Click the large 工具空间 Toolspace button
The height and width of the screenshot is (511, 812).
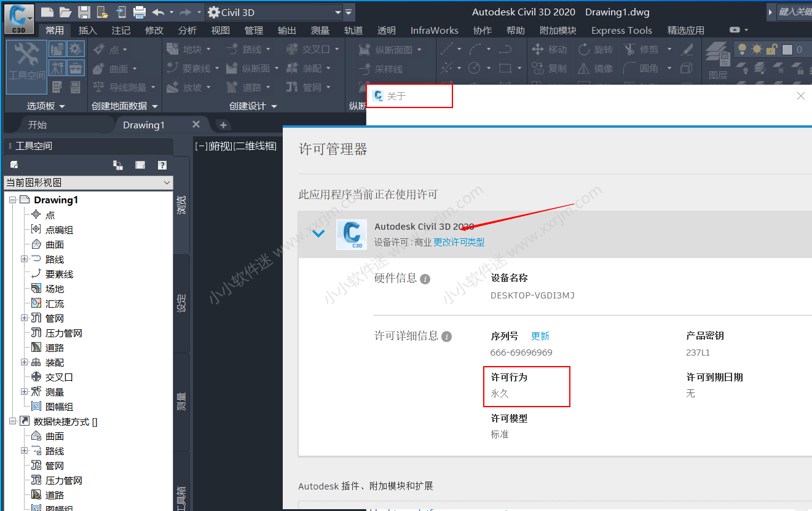click(27, 67)
